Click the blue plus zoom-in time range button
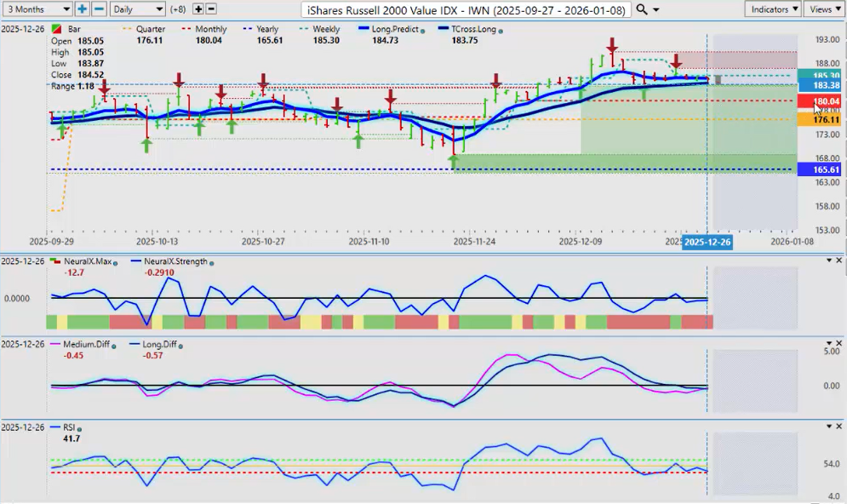 point(82,9)
